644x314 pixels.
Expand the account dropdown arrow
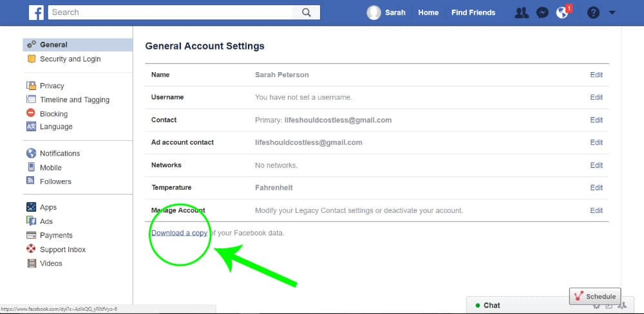612,13
